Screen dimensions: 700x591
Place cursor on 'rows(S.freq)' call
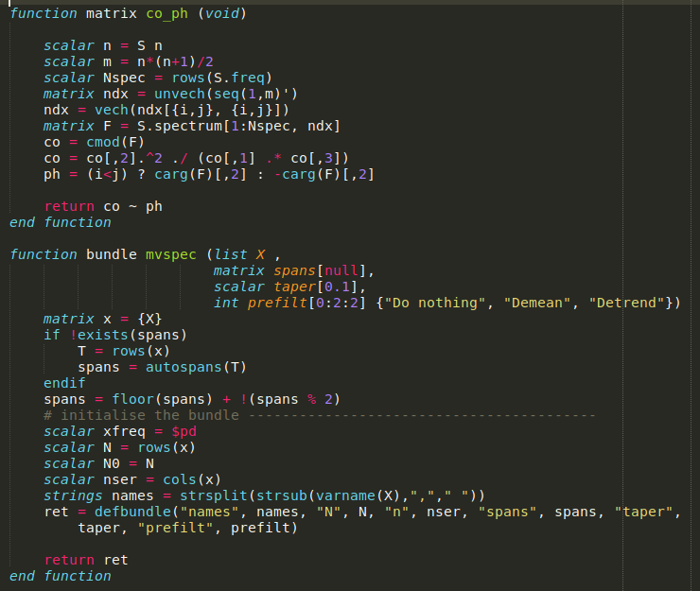point(222,78)
